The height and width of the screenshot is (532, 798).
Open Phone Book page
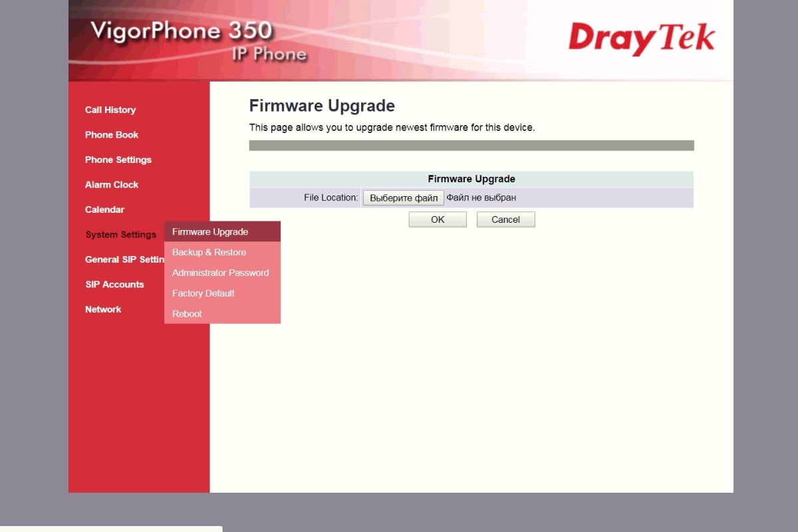pyautogui.click(x=112, y=134)
